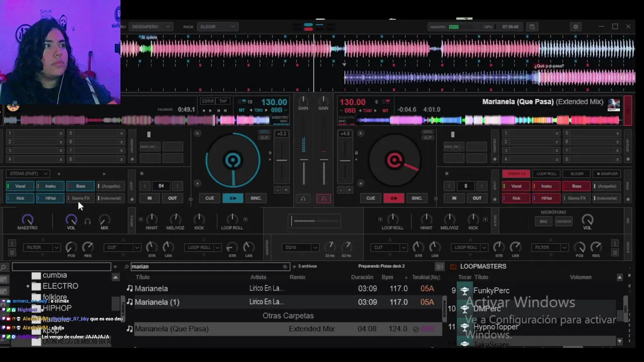Sort the song list by the Título column header
The height and width of the screenshot is (362, 644).
[x=142, y=278]
